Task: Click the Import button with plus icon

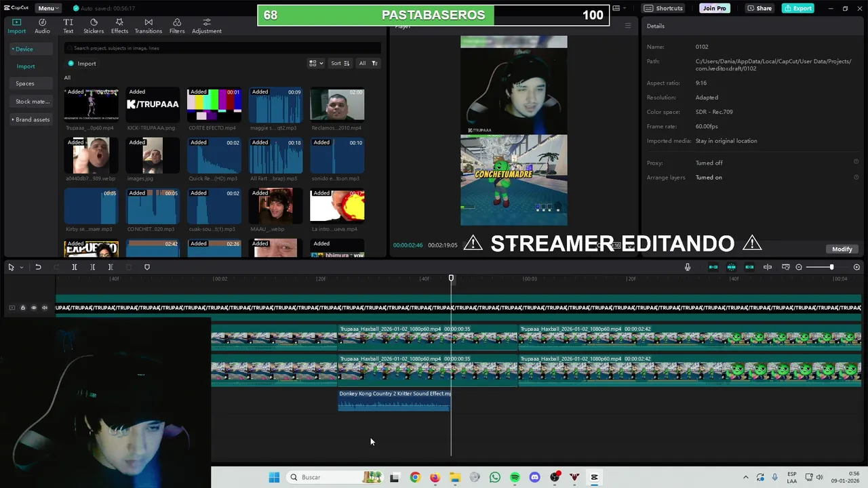Action: click(82, 64)
